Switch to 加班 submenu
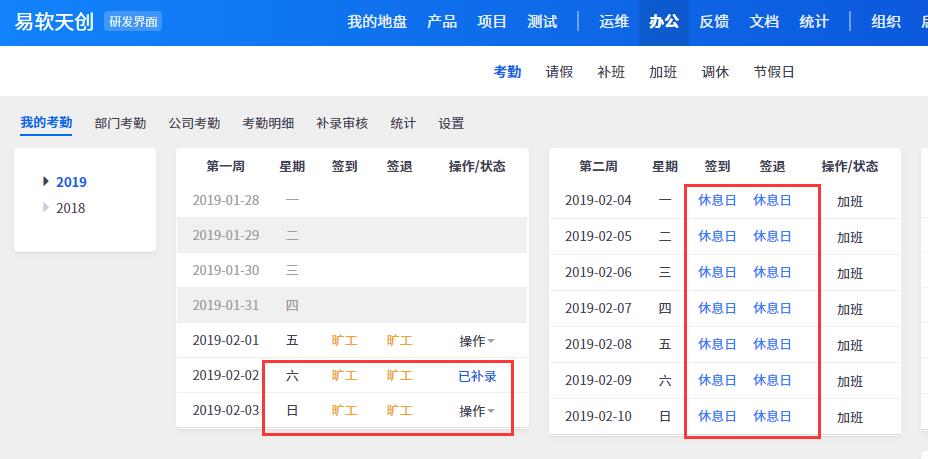 pyautogui.click(x=663, y=72)
